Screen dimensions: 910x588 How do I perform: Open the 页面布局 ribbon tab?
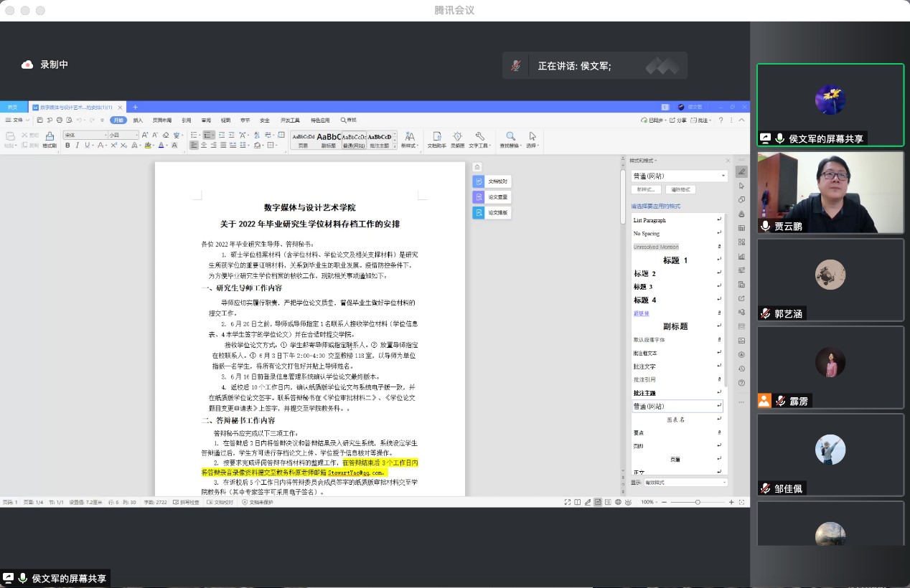[x=162, y=120]
